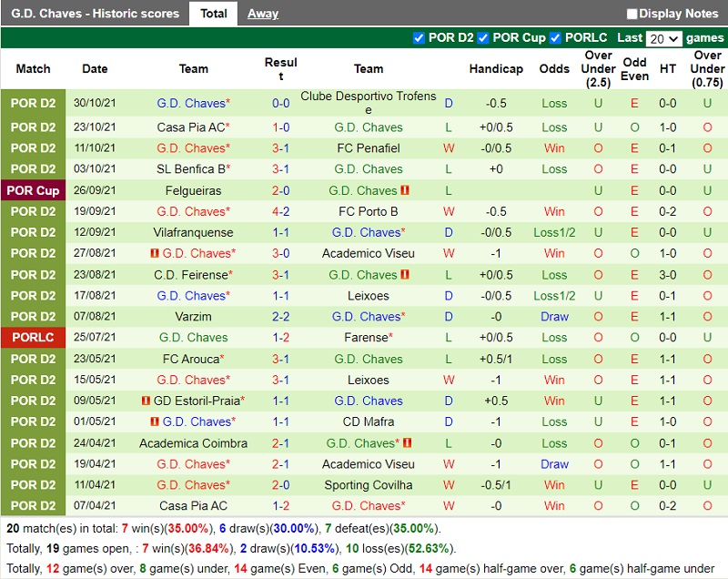Click red card icon in CD Mafra row

155,422
